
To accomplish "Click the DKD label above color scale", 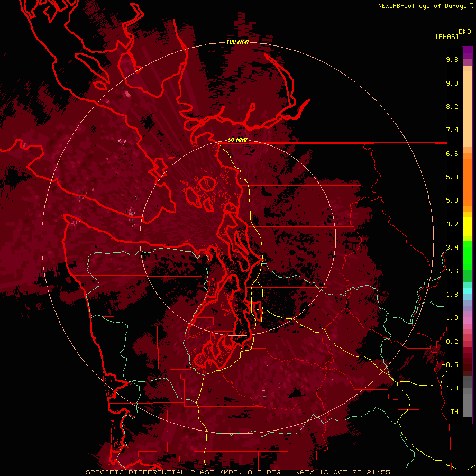I will [465, 32].
